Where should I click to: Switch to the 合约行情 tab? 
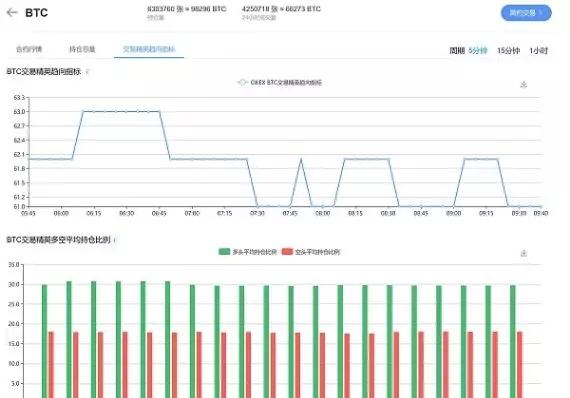click(29, 49)
